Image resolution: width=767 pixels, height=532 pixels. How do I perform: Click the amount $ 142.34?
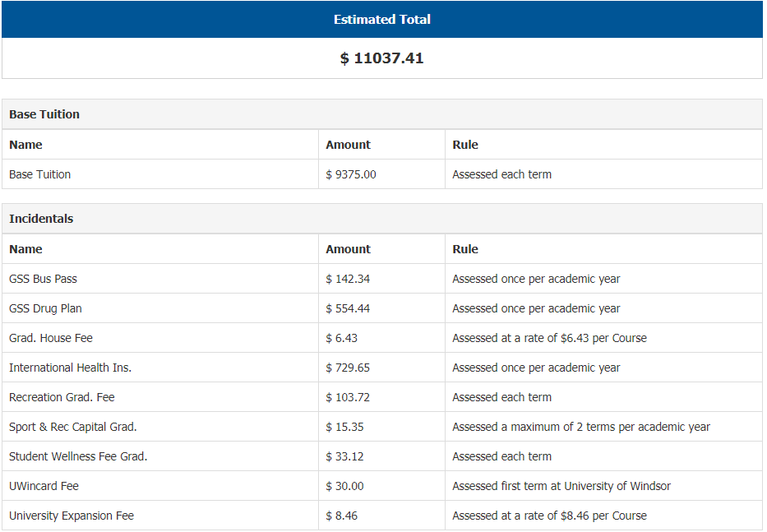348,279
